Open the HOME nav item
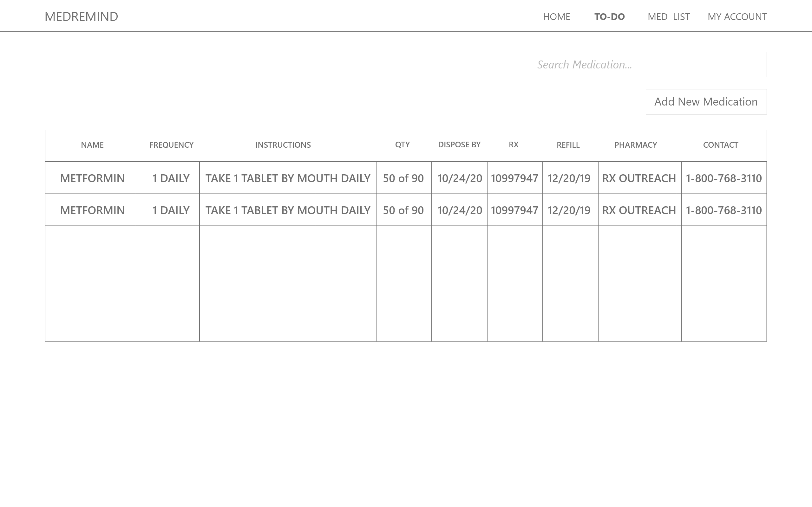The image size is (812, 507). (556, 17)
